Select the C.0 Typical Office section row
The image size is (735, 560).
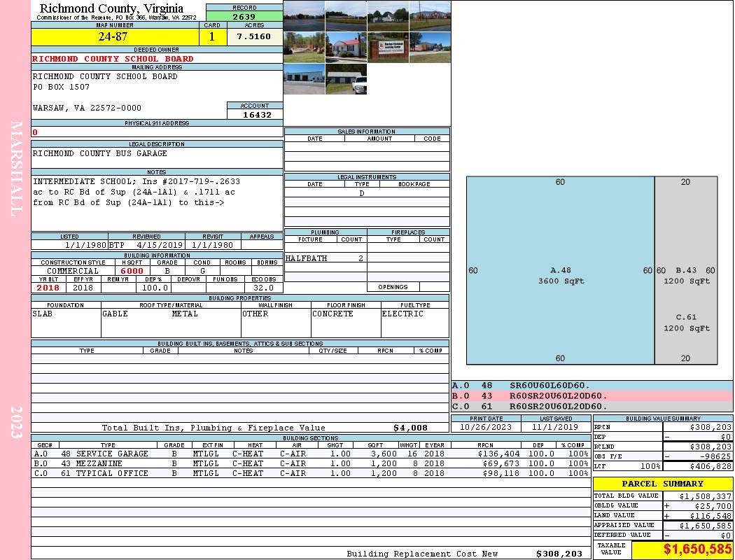309,473
